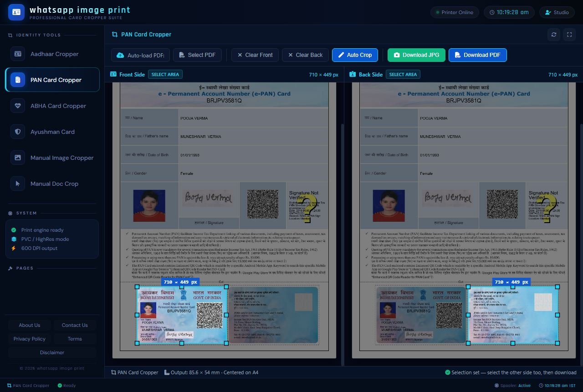Open the Aadhaar Cropper tool
The width and height of the screenshot is (583, 392).
coord(52,54)
